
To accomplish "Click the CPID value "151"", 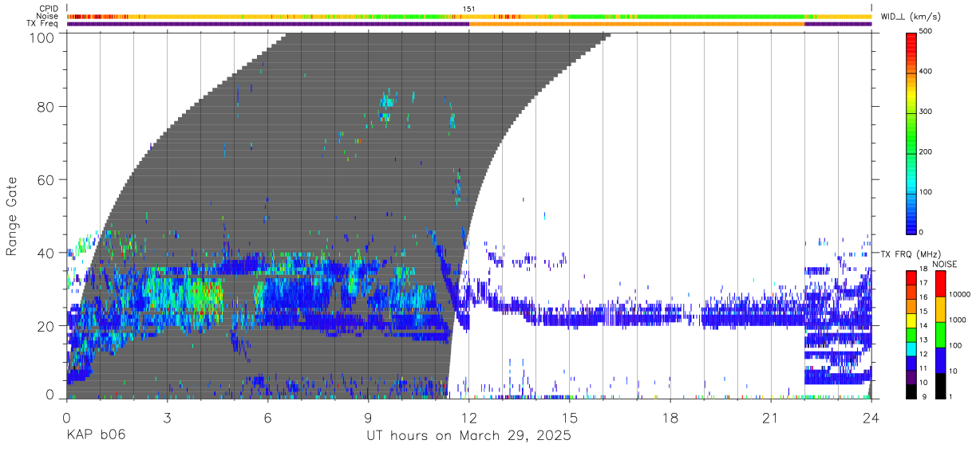I will point(469,9).
